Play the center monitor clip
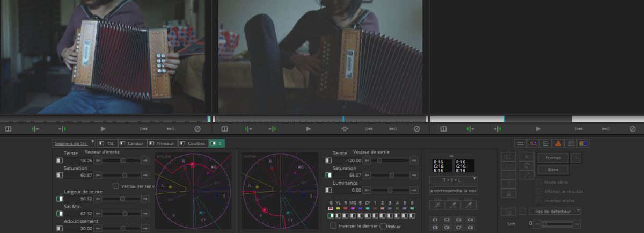 pos(309,129)
